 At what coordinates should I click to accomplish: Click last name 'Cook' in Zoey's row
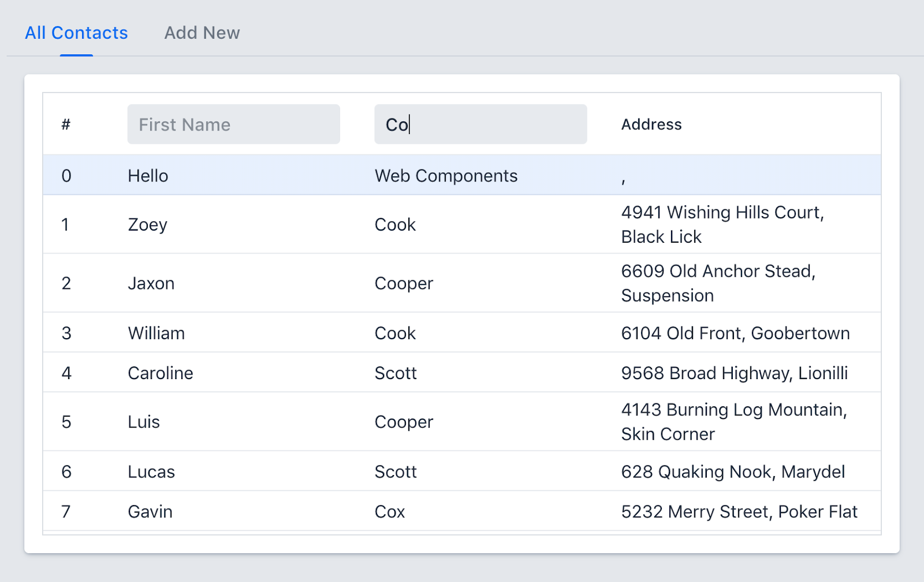[396, 224]
